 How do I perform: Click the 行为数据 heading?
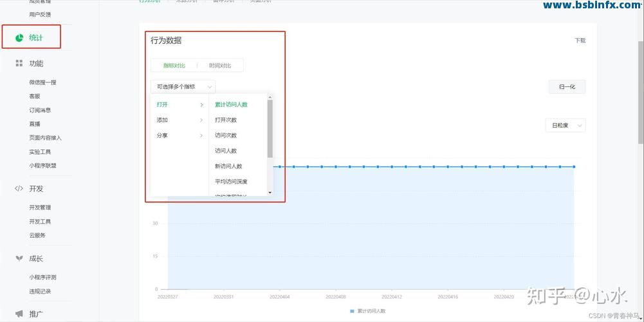pyautogui.click(x=166, y=41)
